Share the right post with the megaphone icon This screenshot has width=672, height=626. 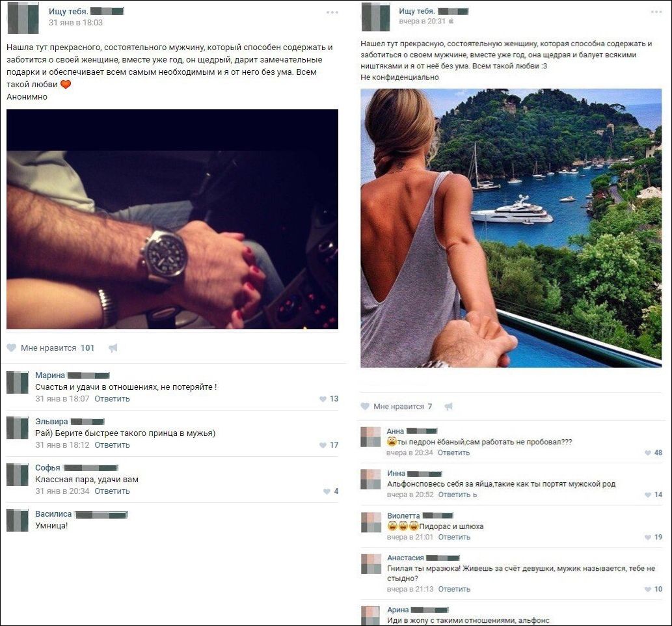pyautogui.click(x=448, y=406)
